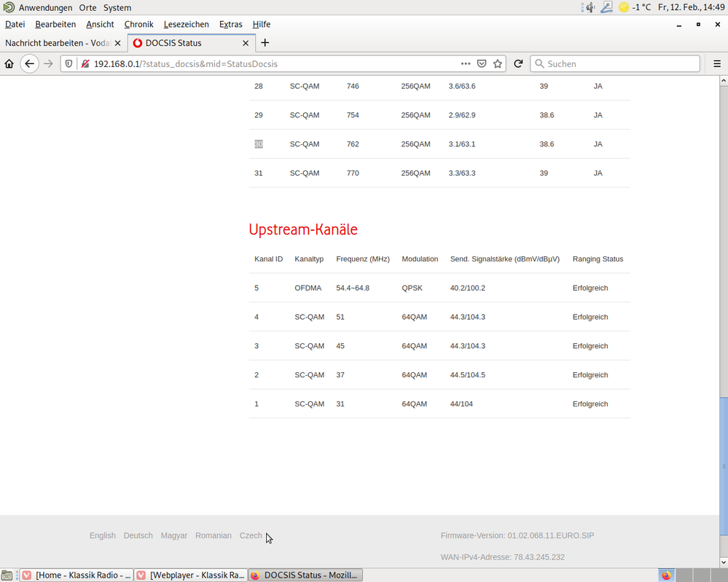Viewport: 728px width, 582px height.
Task: Click the Firmware-Version text
Action: (517, 535)
